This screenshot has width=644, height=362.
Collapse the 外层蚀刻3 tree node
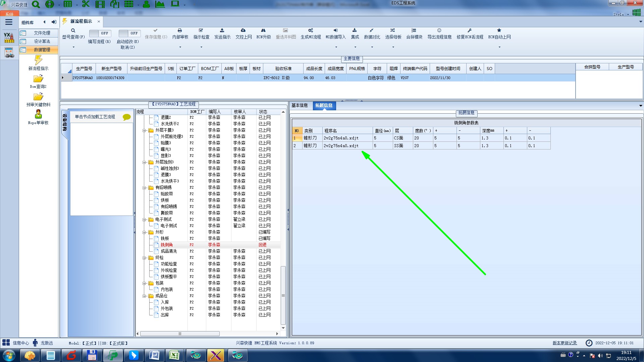(144, 162)
